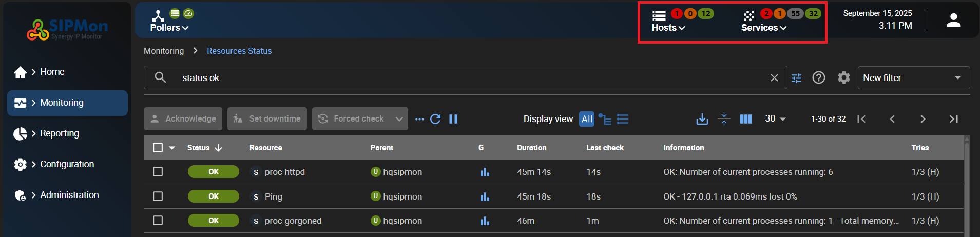
Task: Expand the Hosts status dropdown
Action: (x=668, y=28)
